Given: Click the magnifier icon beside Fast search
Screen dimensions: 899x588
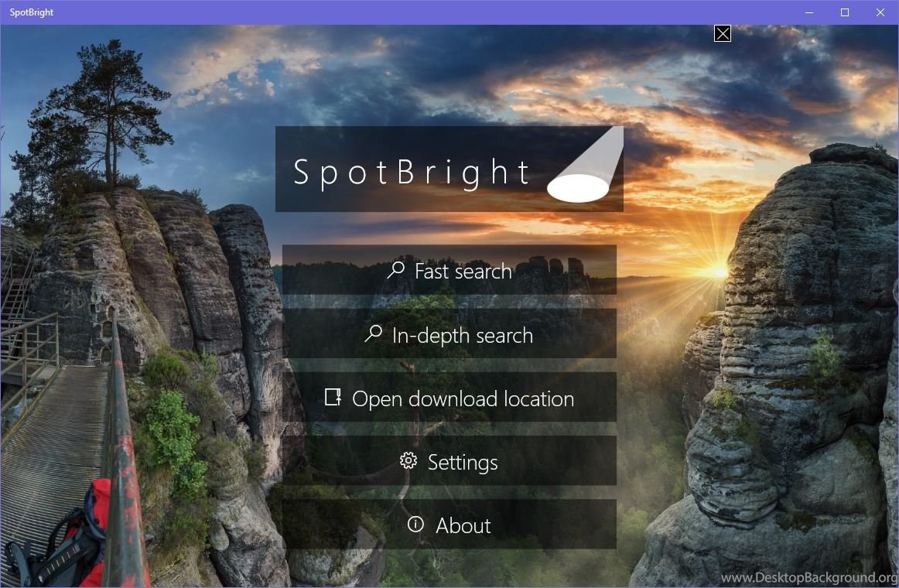Looking at the screenshot, I should pos(395,270).
